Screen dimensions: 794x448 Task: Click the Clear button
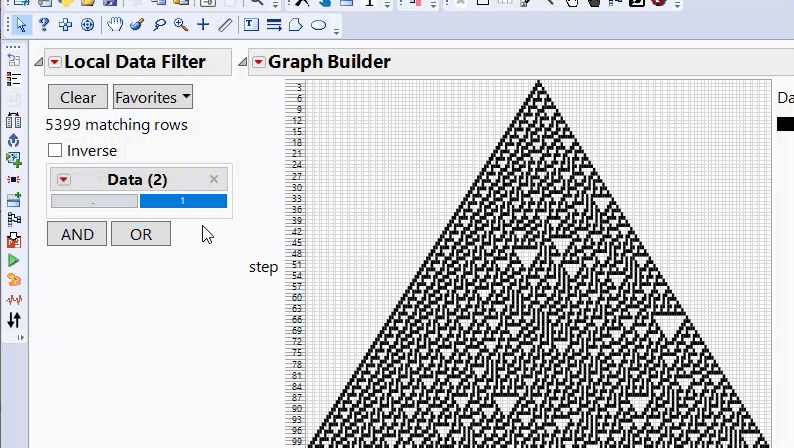(78, 97)
